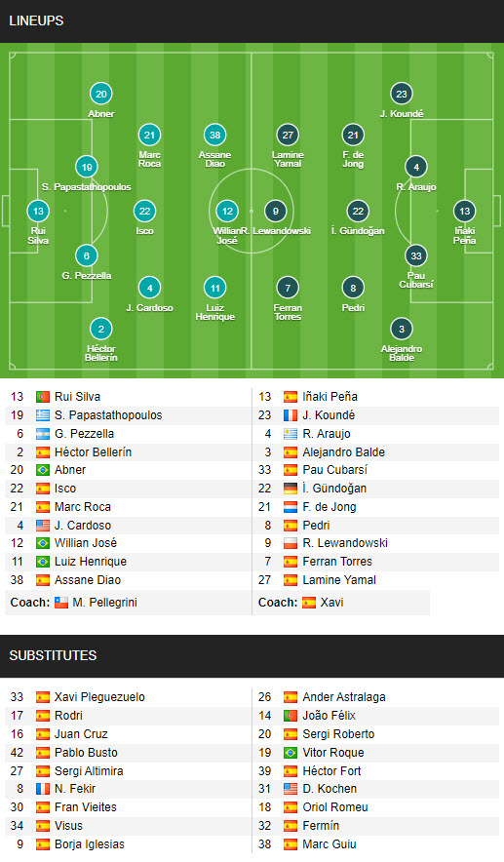Click Isco's number 22 teal circle

tap(144, 211)
